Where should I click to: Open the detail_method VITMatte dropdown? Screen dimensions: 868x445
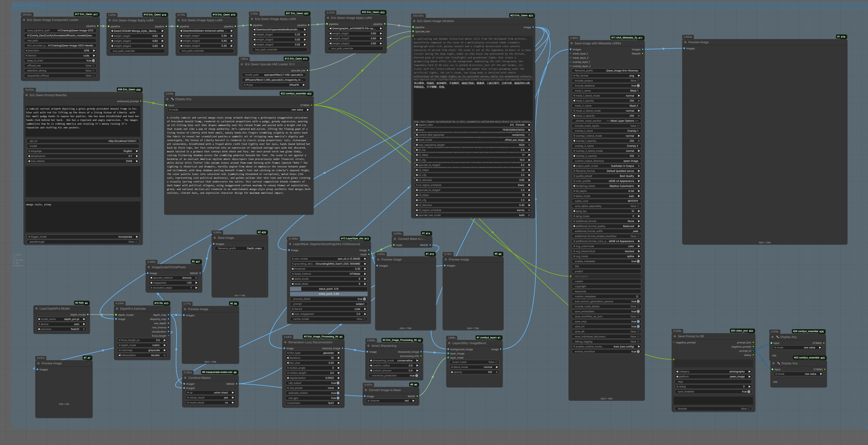click(x=329, y=274)
